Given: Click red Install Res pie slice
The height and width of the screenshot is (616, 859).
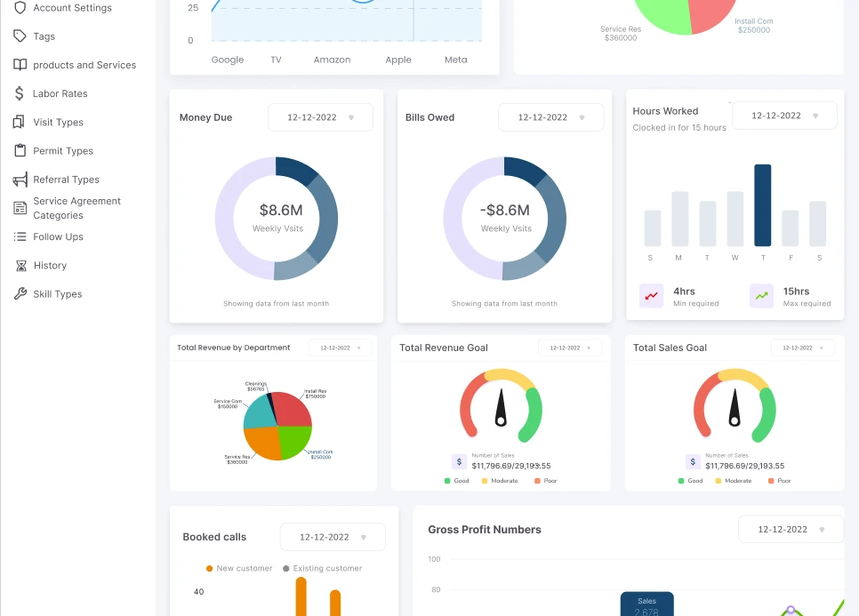Looking at the screenshot, I should 293,408.
